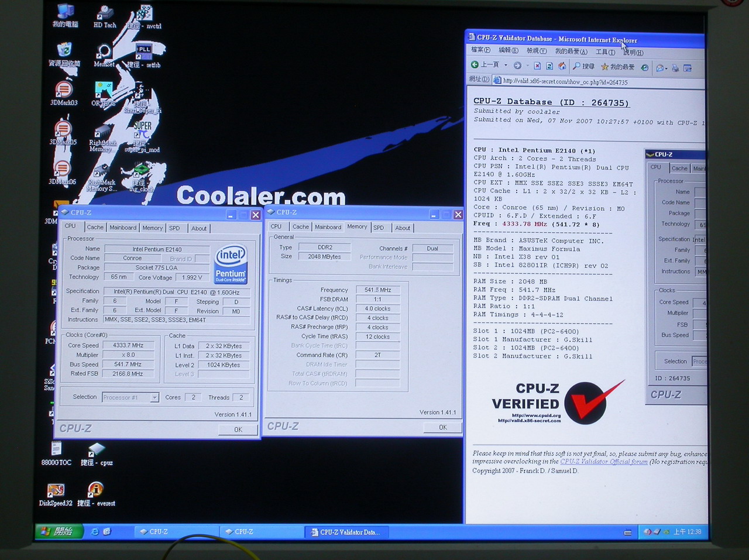Open the CPU-Z Validator Official forum link
This screenshot has height=560, width=749.
[604, 462]
